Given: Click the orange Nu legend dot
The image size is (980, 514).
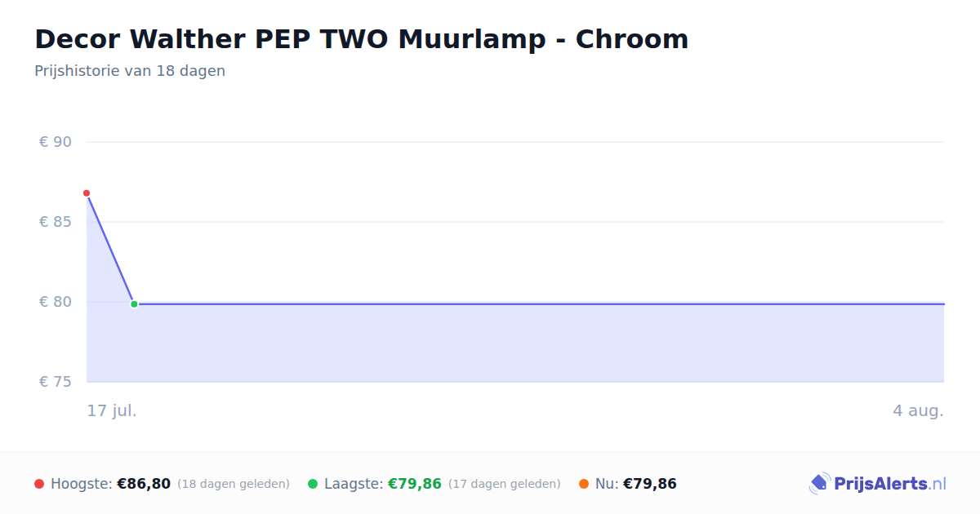Looking at the screenshot, I should (584, 484).
